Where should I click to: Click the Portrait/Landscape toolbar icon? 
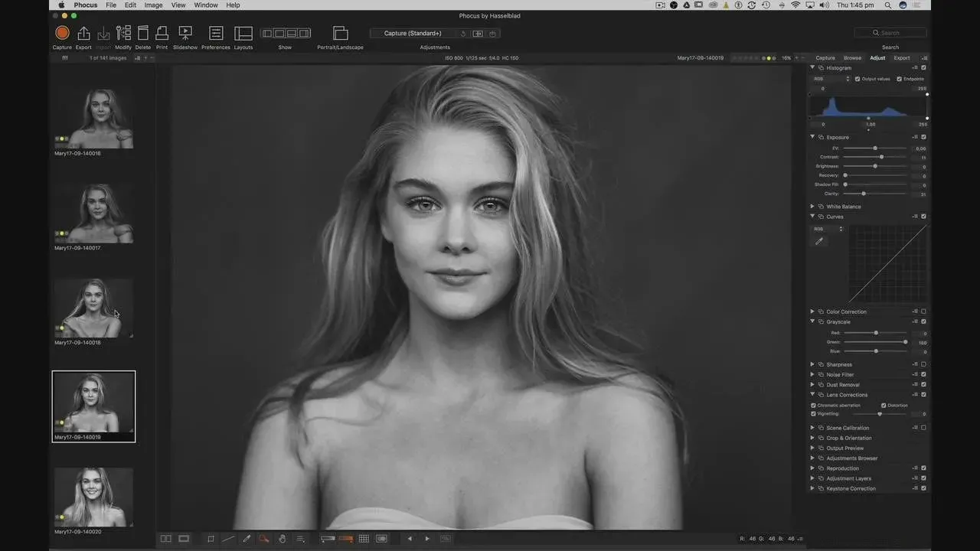tap(340, 34)
